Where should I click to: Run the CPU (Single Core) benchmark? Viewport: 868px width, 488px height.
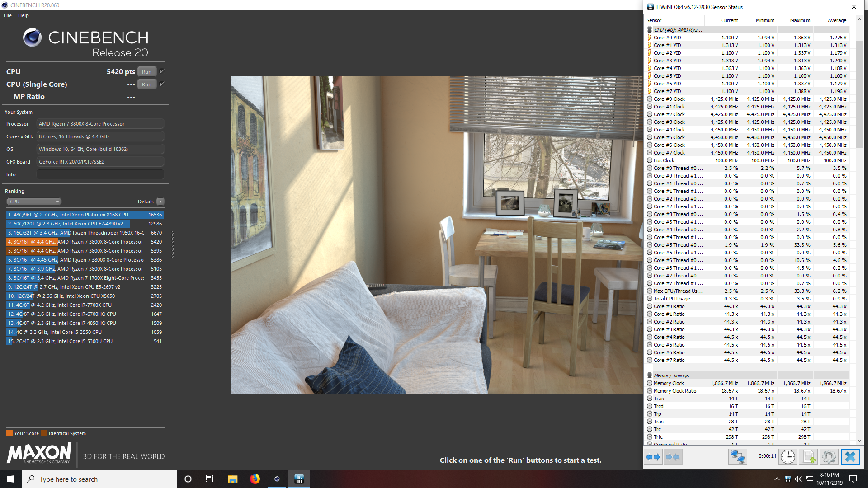[x=147, y=84]
